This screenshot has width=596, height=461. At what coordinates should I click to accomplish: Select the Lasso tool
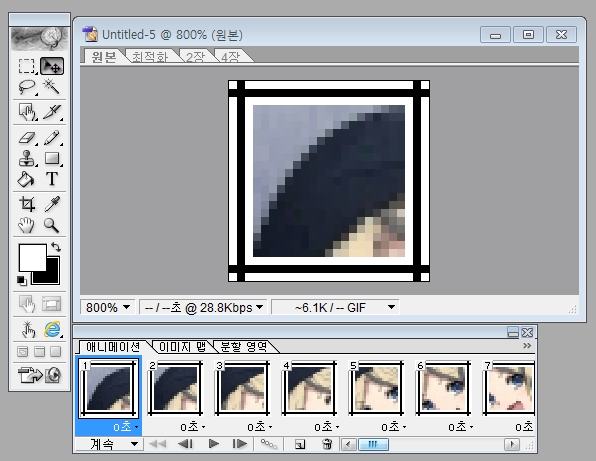pos(27,87)
